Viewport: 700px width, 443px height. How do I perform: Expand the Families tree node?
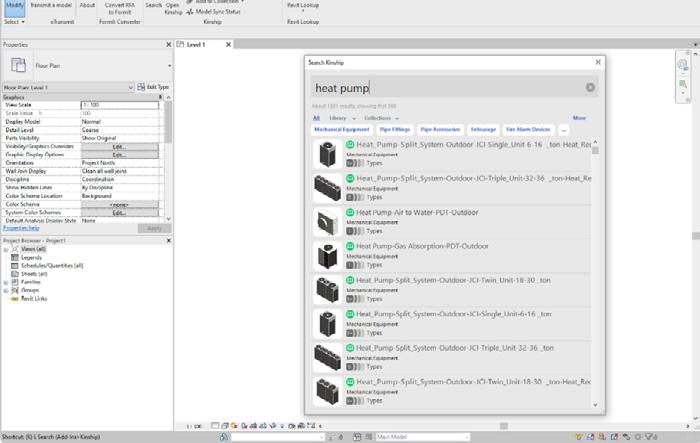coord(6,282)
